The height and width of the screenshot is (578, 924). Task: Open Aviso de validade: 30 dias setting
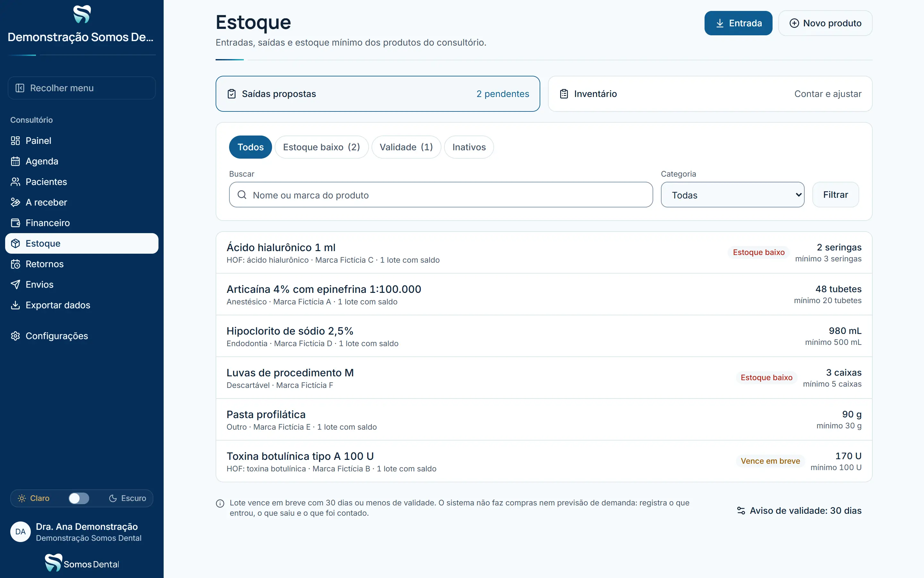799,511
